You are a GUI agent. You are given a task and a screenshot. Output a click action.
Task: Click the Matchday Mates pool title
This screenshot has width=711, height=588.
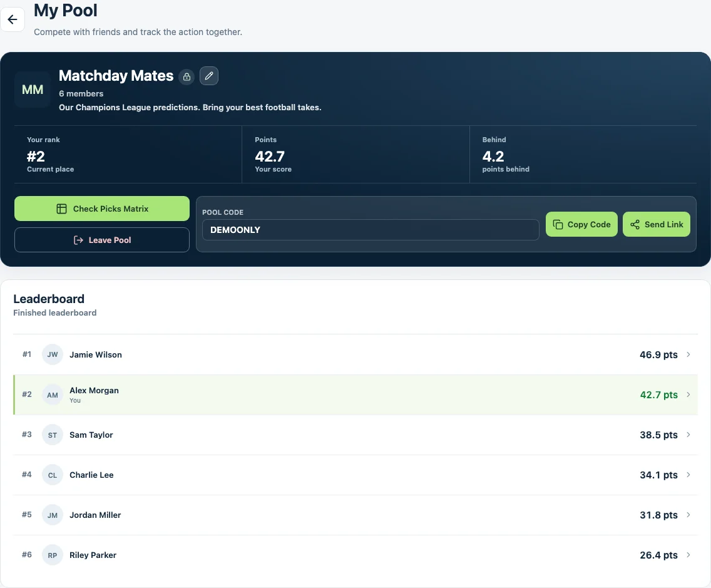[116, 76]
